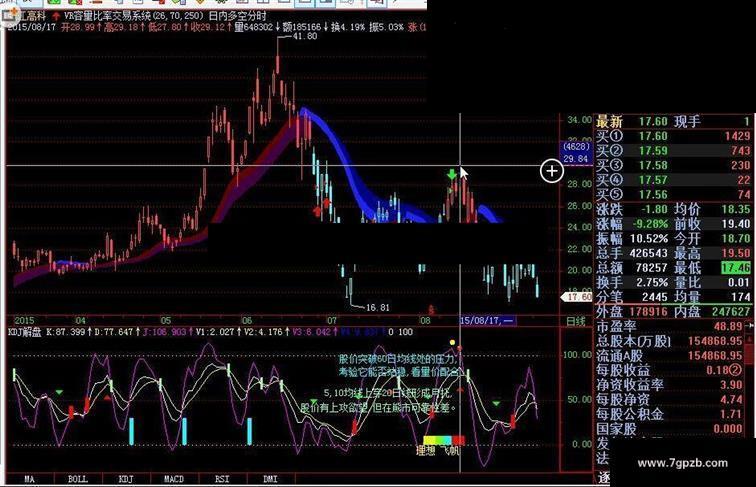The image size is (756, 487).
Task: Switch to the BOLL indicator tab
Action: click(x=78, y=479)
